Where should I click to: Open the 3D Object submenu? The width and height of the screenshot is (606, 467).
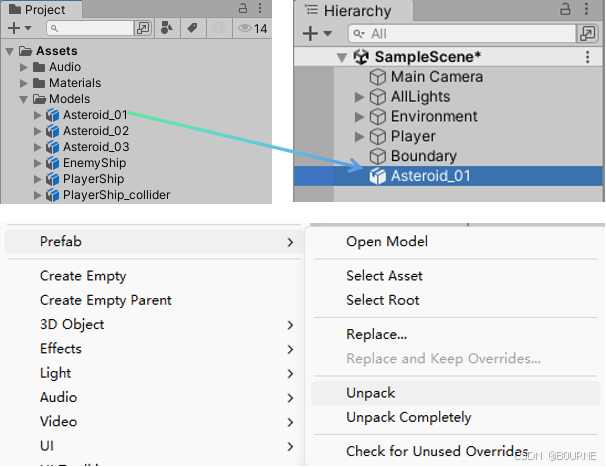tap(153, 325)
